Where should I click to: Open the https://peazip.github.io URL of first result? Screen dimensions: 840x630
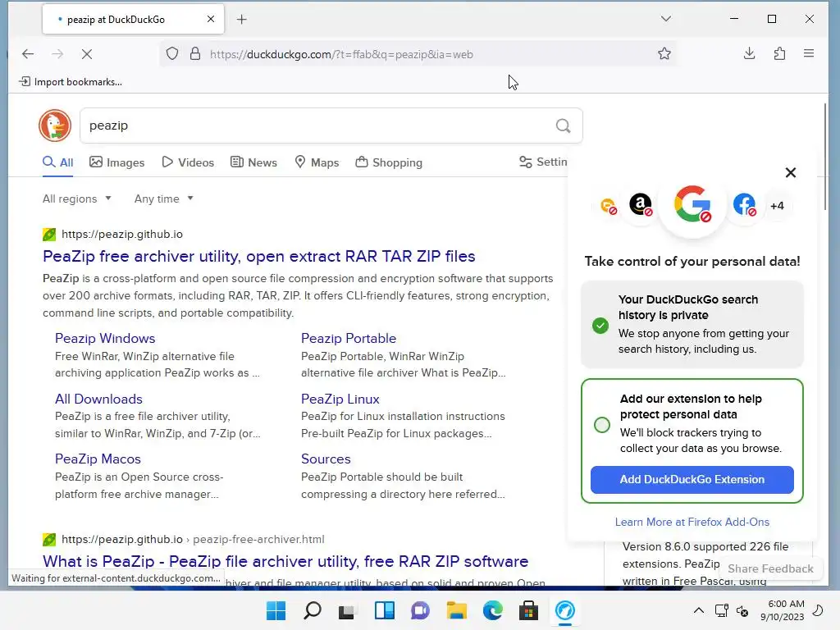click(x=122, y=234)
